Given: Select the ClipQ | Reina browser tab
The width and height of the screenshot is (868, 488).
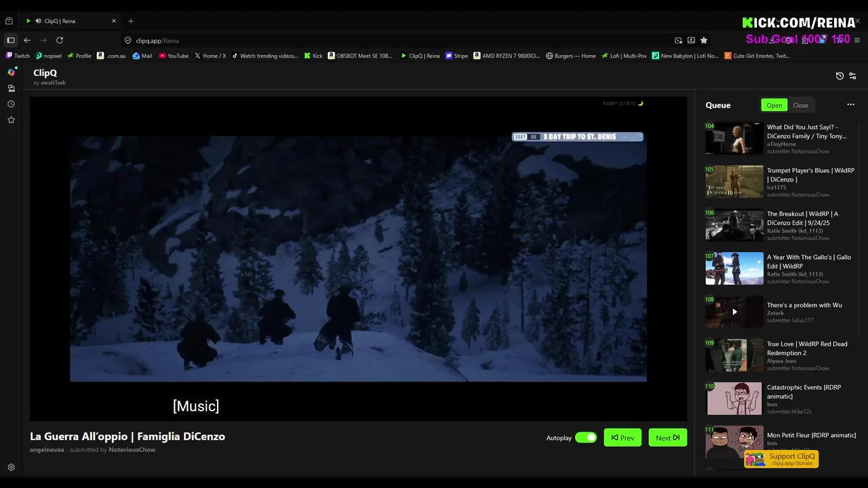Looking at the screenshot, I should pyautogui.click(x=71, y=21).
